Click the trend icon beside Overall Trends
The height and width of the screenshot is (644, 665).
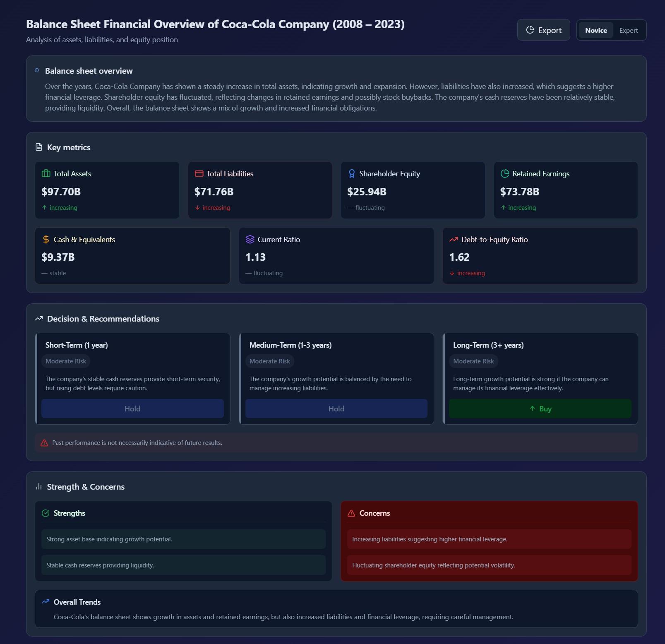46,601
